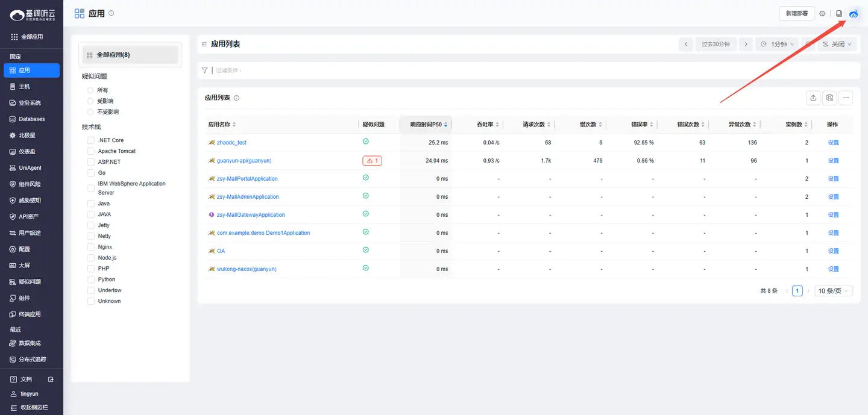The width and height of the screenshot is (868, 415).
Task: Open the 10 条/页 page size dropdown
Action: pyautogui.click(x=834, y=291)
